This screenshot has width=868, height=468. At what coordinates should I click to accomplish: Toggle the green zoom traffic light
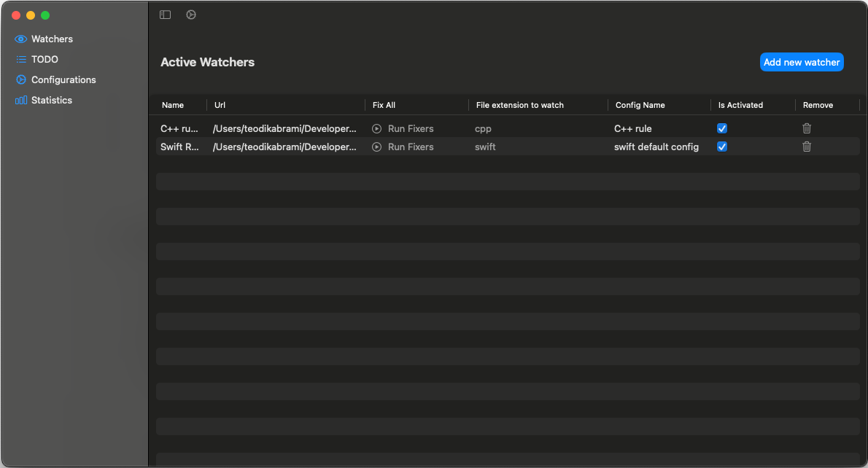click(x=44, y=14)
